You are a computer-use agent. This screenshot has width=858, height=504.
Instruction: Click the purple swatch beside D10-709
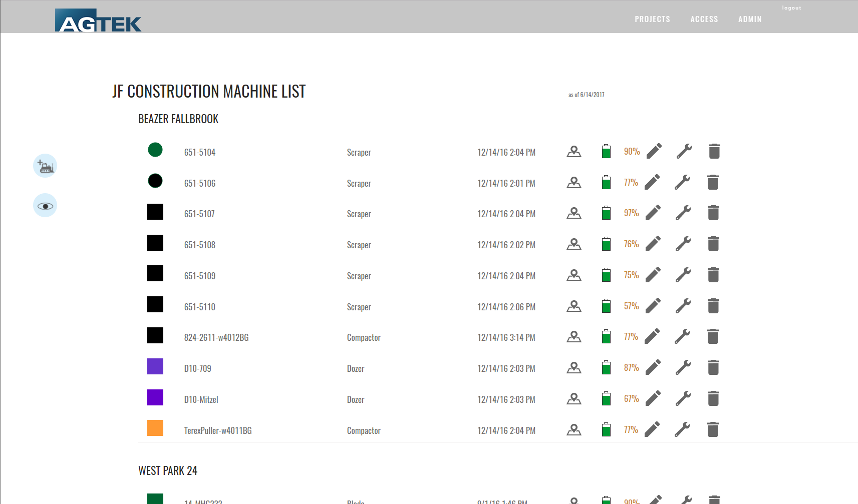(155, 366)
